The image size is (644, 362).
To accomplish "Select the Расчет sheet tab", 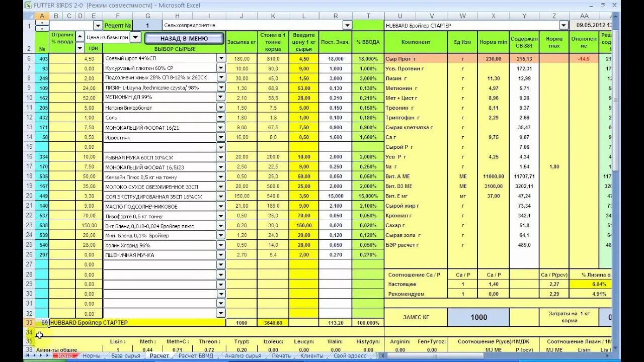I will 159,355.
